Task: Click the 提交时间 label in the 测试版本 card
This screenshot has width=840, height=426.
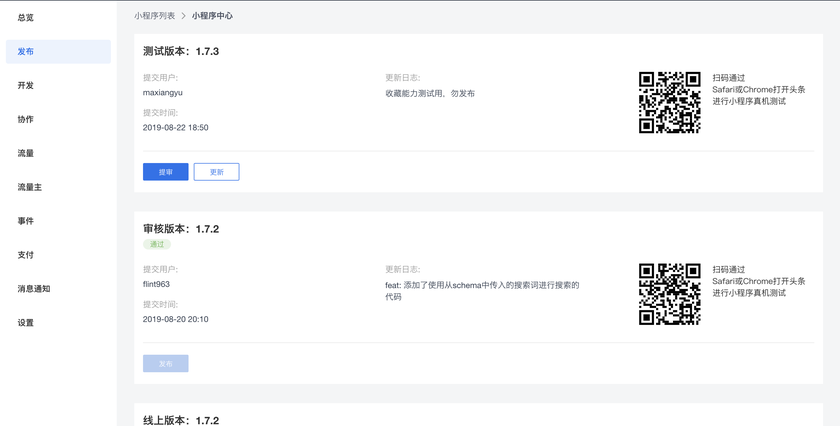Action: [x=161, y=113]
